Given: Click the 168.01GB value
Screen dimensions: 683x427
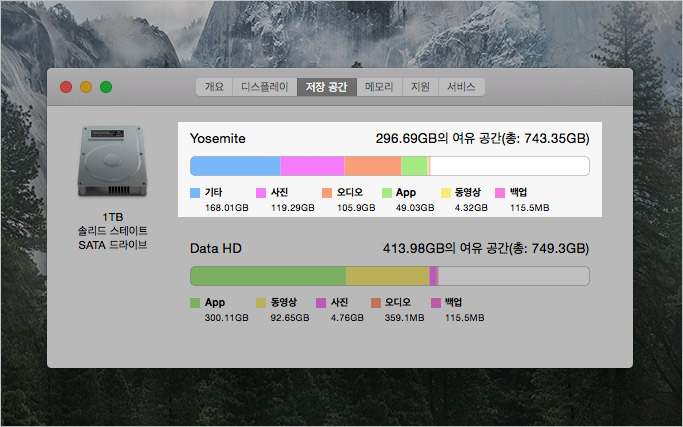Looking at the screenshot, I should tap(227, 208).
